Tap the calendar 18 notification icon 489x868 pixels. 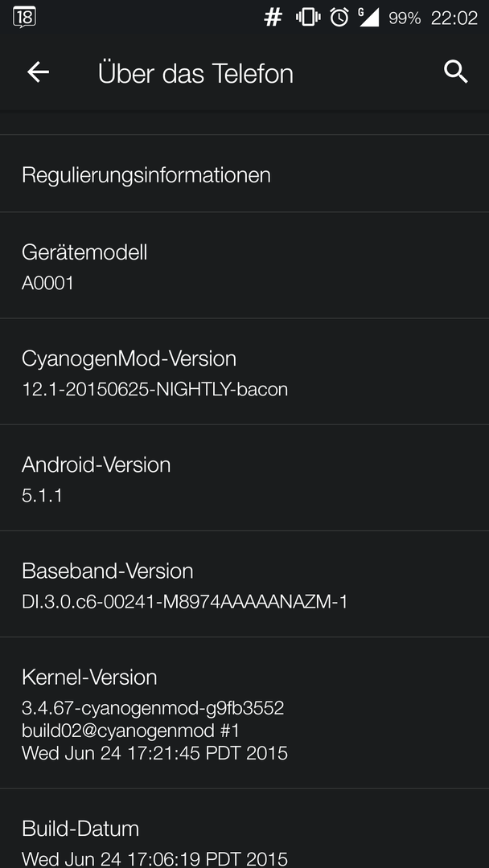click(x=24, y=18)
